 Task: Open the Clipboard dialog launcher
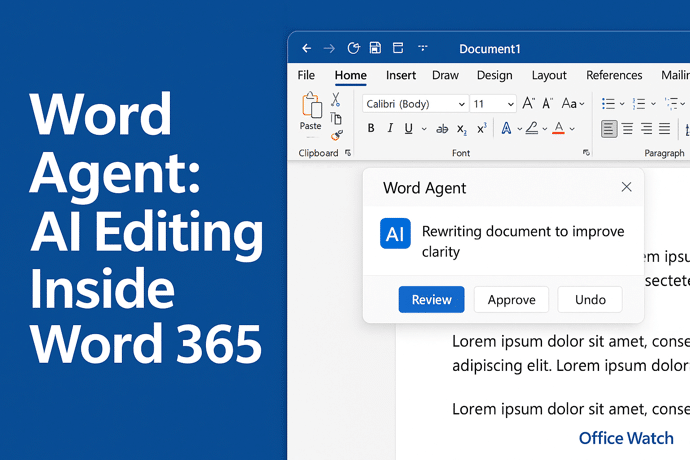[348, 153]
